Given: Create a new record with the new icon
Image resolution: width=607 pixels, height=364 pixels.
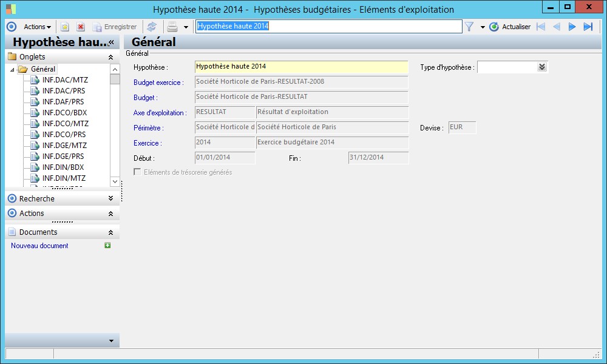Looking at the screenshot, I should (65, 27).
